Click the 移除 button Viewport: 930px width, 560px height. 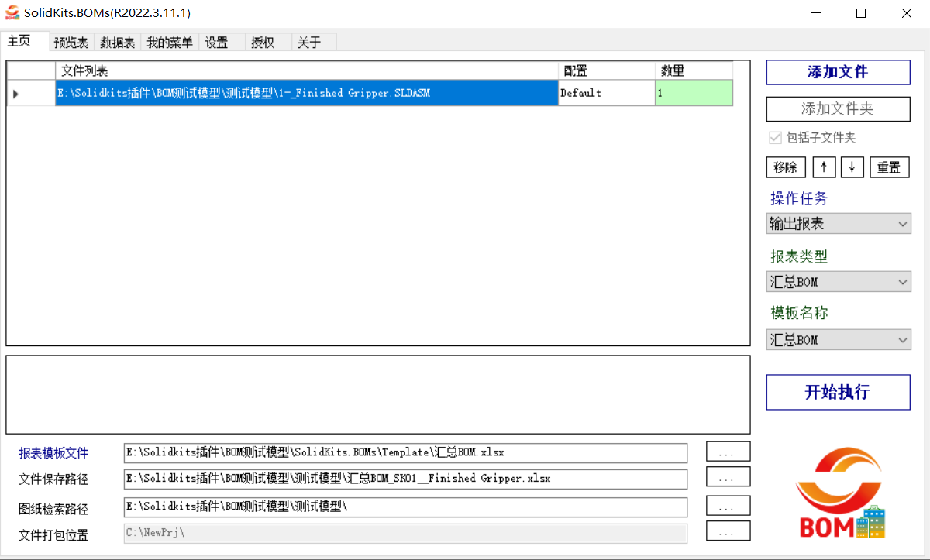tap(786, 167)
